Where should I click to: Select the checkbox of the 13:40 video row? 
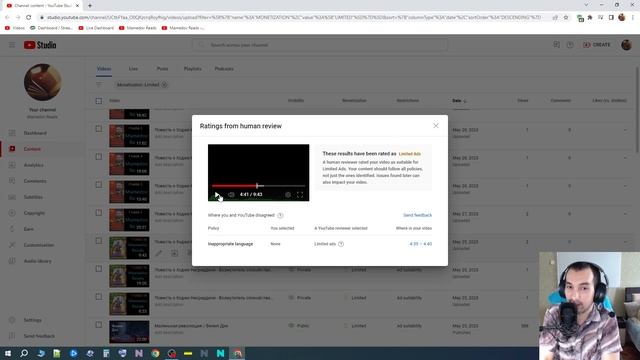[98, 185]
